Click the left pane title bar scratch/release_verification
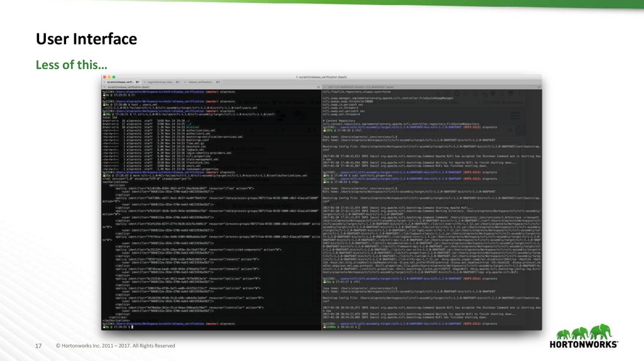The height and width of the screenshot is (361, 644). pos(211,87)
